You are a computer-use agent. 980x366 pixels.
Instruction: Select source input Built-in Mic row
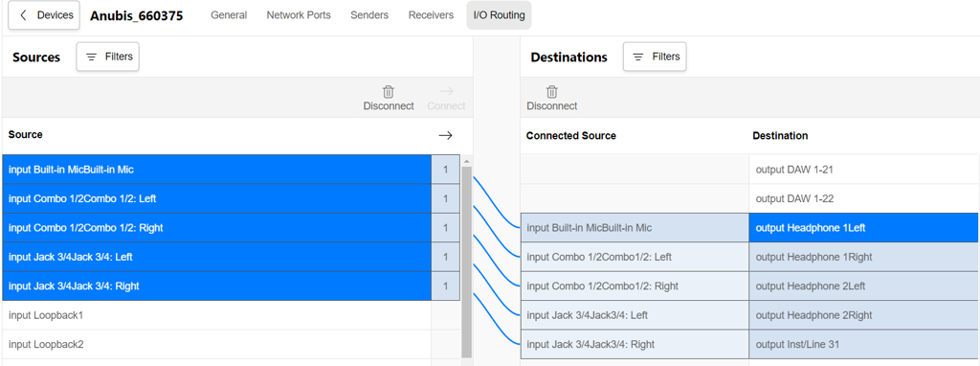pos(217,170)
